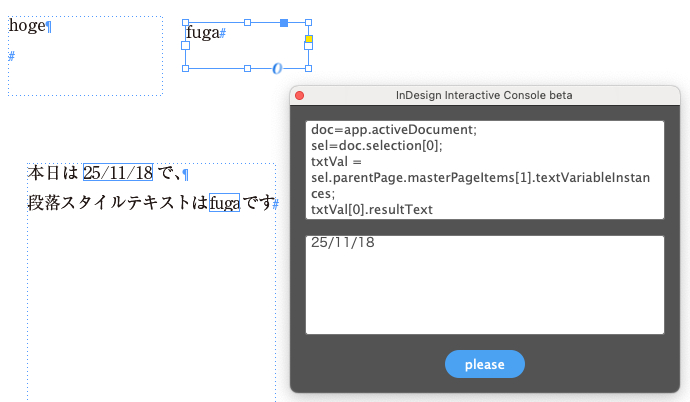This screenshot has height=402, width=690.
Task: Click the yellow live corners square on fuga frame
Action: (x=308, y=39)
